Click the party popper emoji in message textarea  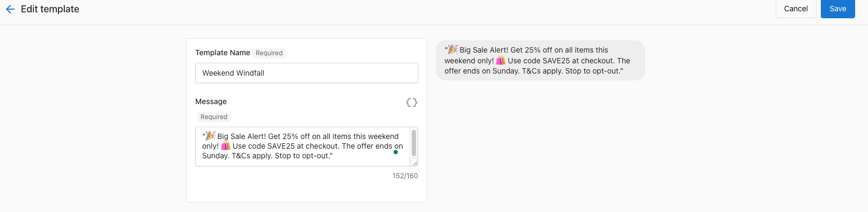click(x=211, y=136)
